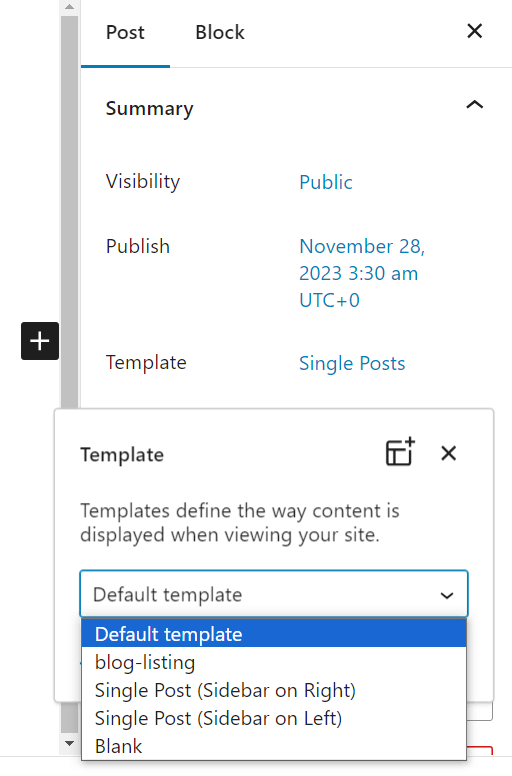The height and width of the screenshot is (776, 512).
Task: Click the scrollbar up arrow
Action: [69, 7]
